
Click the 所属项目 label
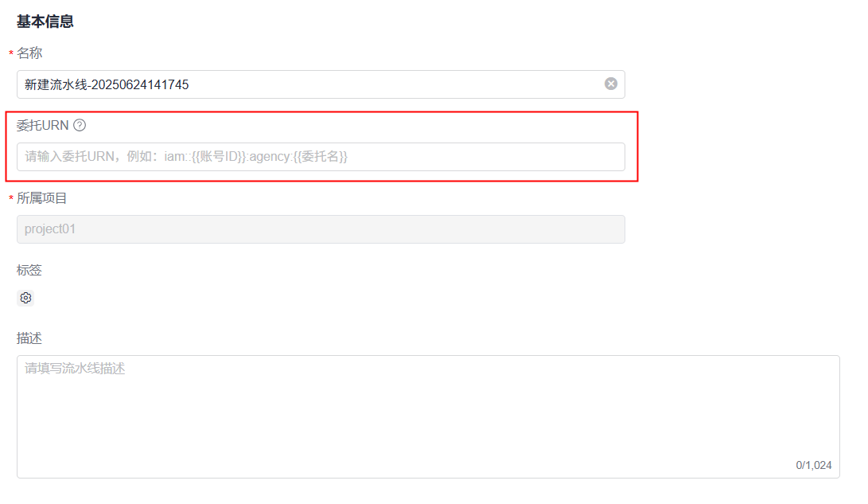click(42, 198)
